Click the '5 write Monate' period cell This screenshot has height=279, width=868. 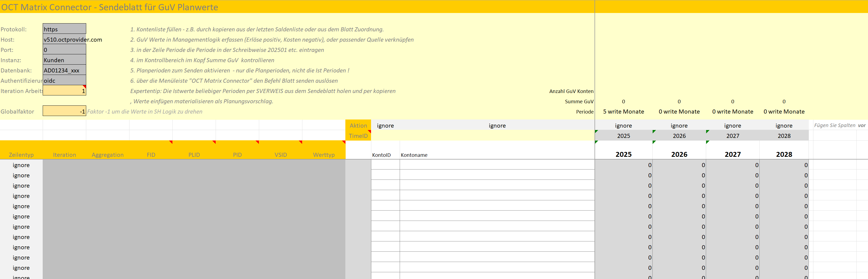623,112
